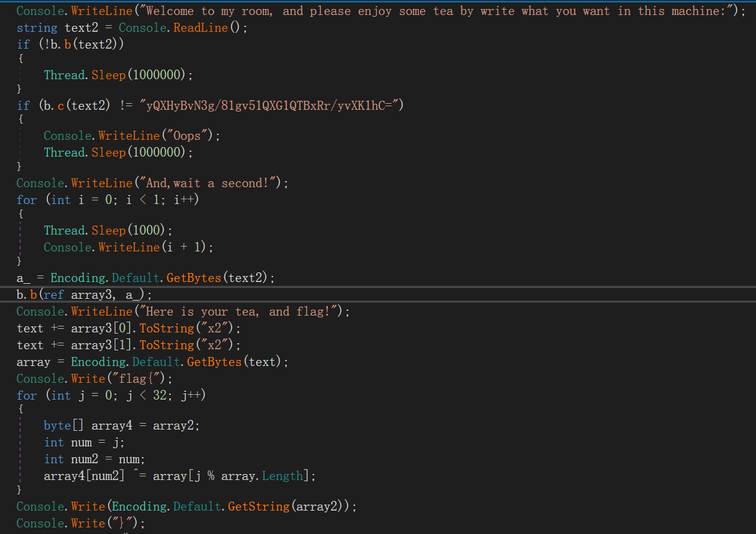Image resolution: width=756 pixels, height=534 pixels.
Task: Click the ref keyword before array3
Action: [54, 295]
